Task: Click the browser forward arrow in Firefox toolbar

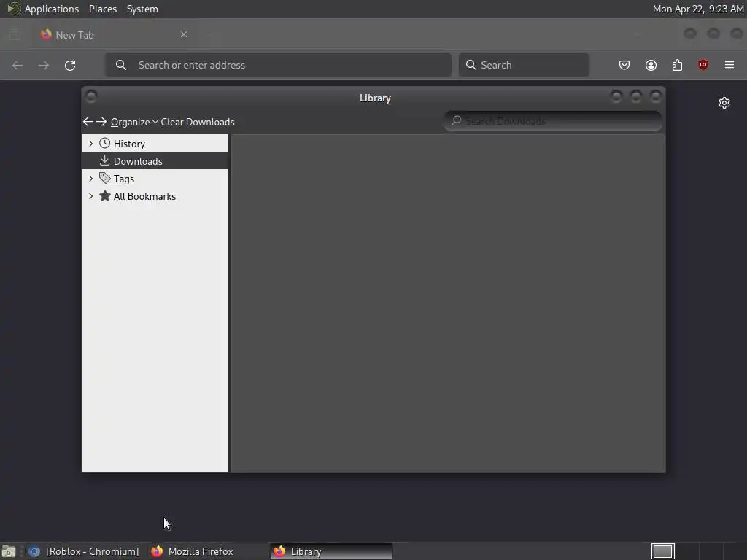Action: click(x=44, y=65)
